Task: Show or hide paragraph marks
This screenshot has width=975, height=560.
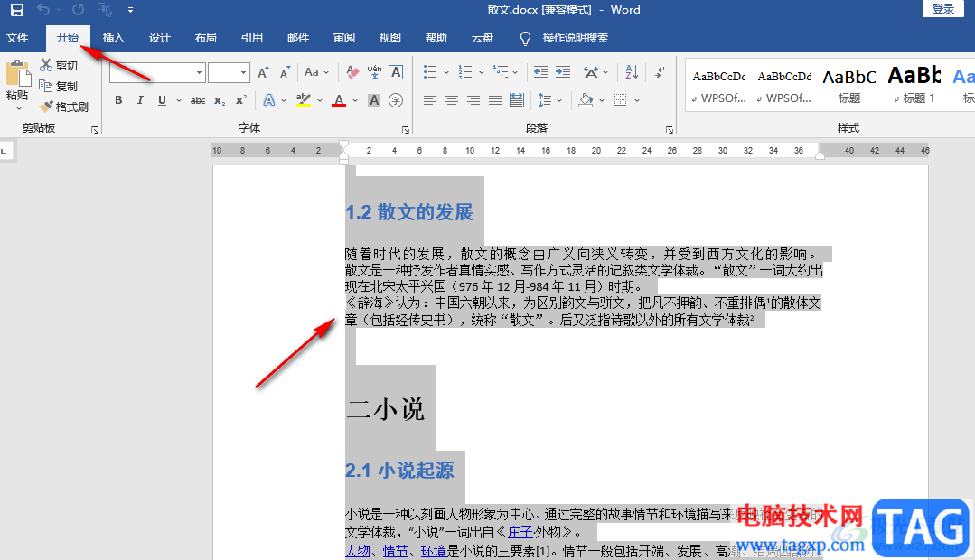Action: [x=660, y=73]
